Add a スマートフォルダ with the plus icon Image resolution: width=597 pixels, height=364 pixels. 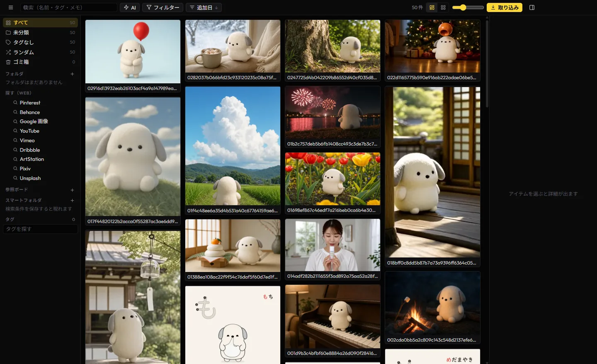72,200
